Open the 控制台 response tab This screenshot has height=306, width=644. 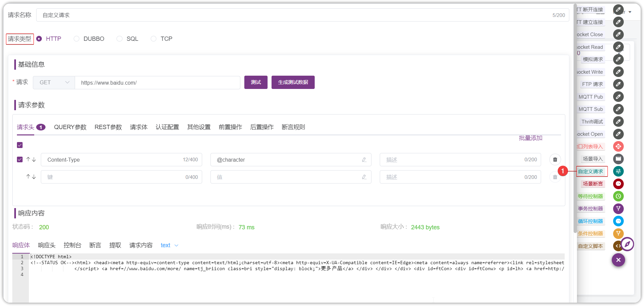coord(72,245)
